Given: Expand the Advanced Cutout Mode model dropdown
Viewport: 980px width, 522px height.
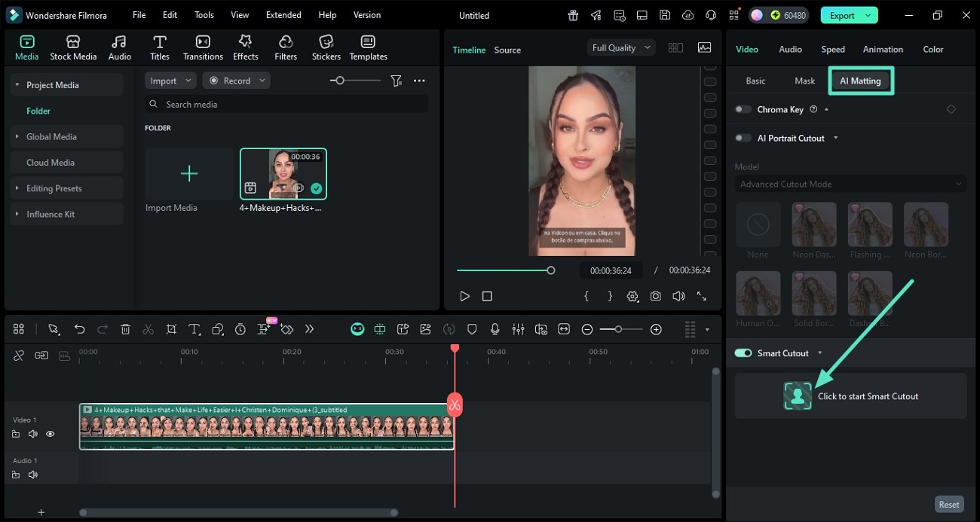Looking at the screenshot, I should (850, 183).
